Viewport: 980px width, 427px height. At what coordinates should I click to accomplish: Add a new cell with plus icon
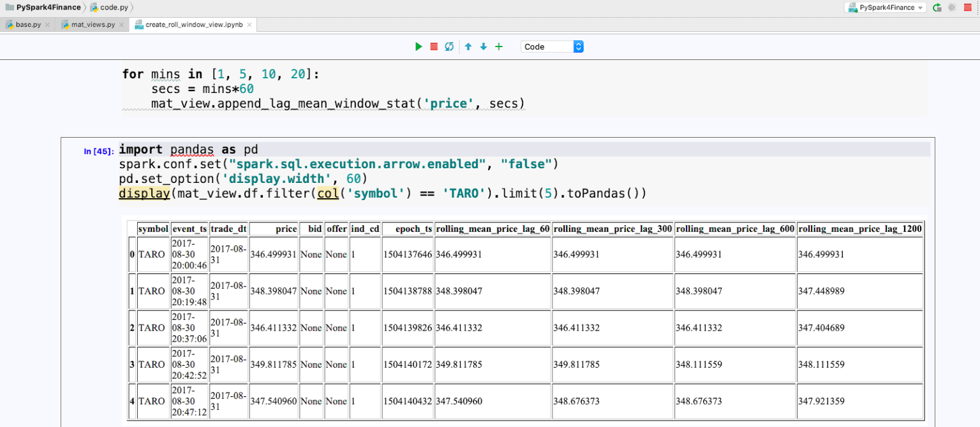[499, 47]
